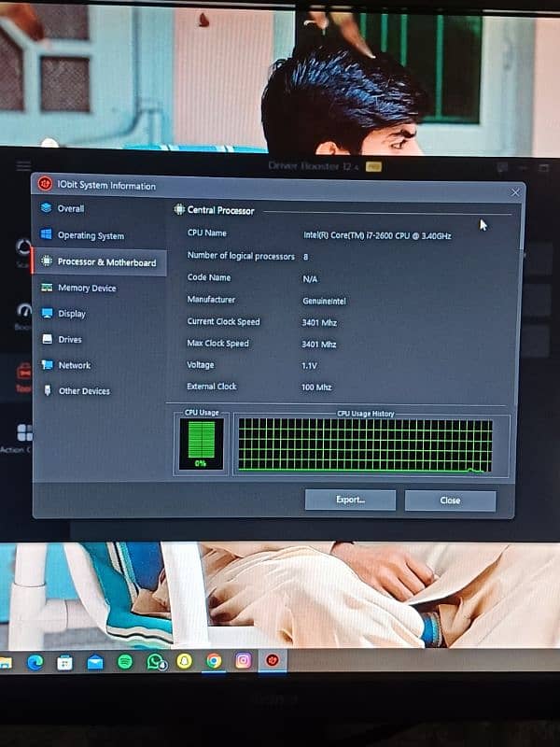The image size is (560, 747).
Task: Open WhatsApp from taskbar
Action: tap(156, 662)
